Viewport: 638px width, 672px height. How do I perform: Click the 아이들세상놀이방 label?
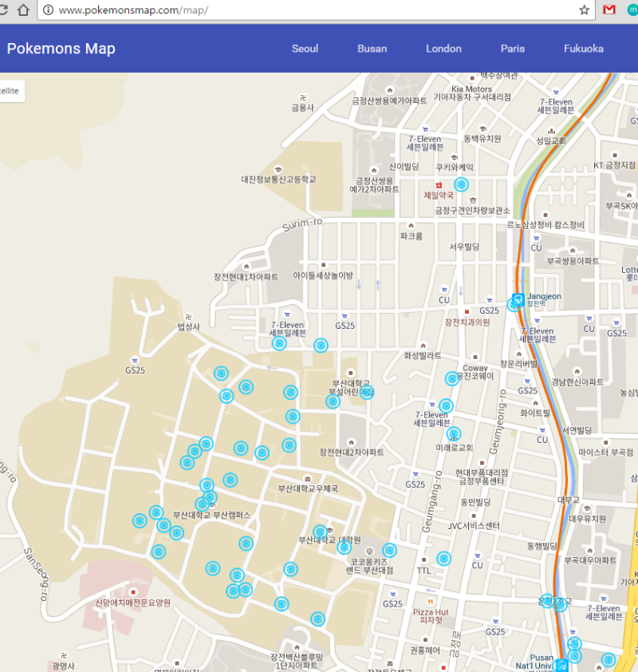point(323,275)
